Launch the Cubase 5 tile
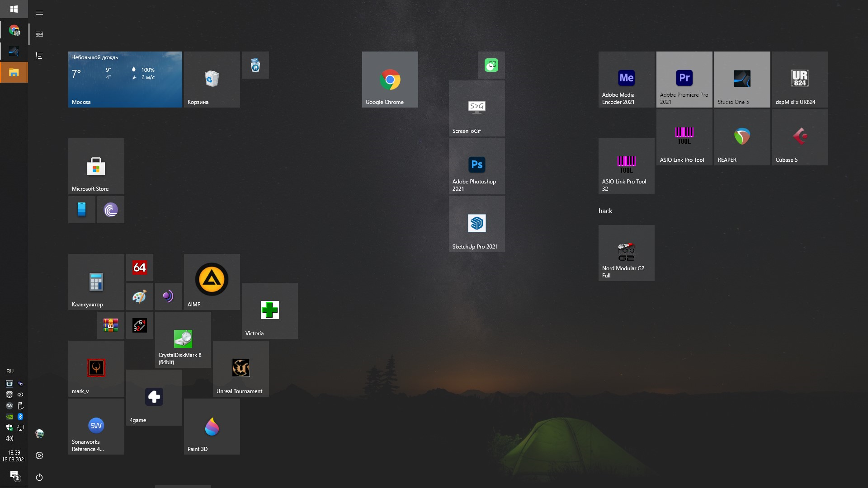The width and height of the screenshot is (868, 488). tap(800, 137)
